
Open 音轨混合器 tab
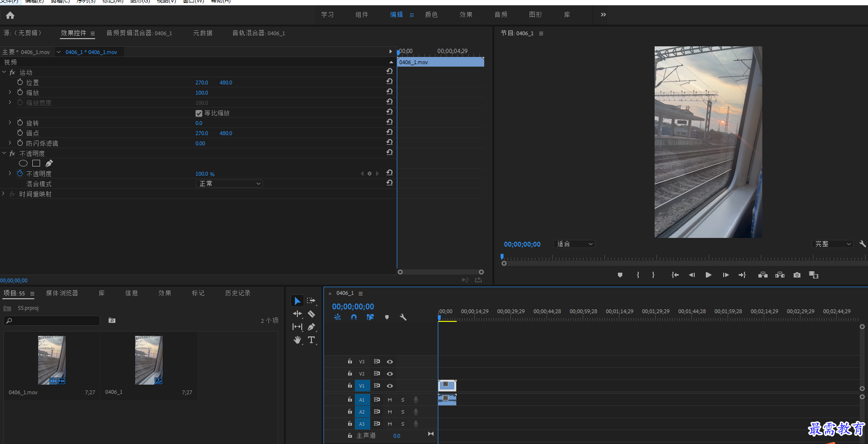click(259, 33)
